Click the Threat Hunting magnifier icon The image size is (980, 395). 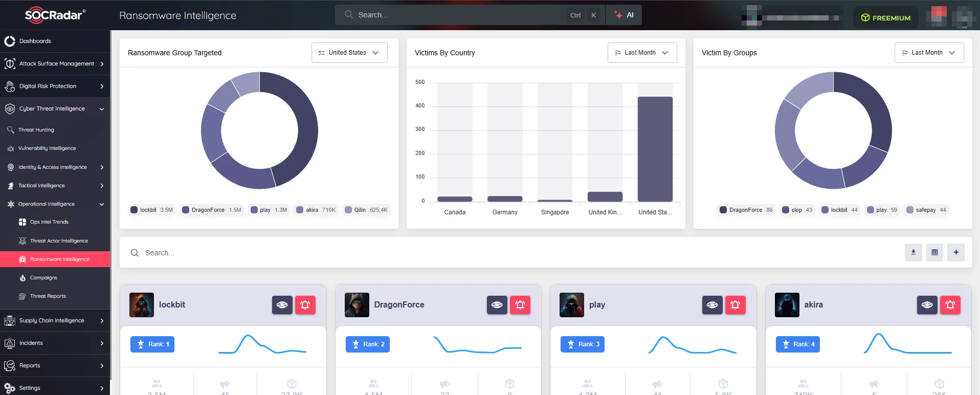click(x=11, y=130)
